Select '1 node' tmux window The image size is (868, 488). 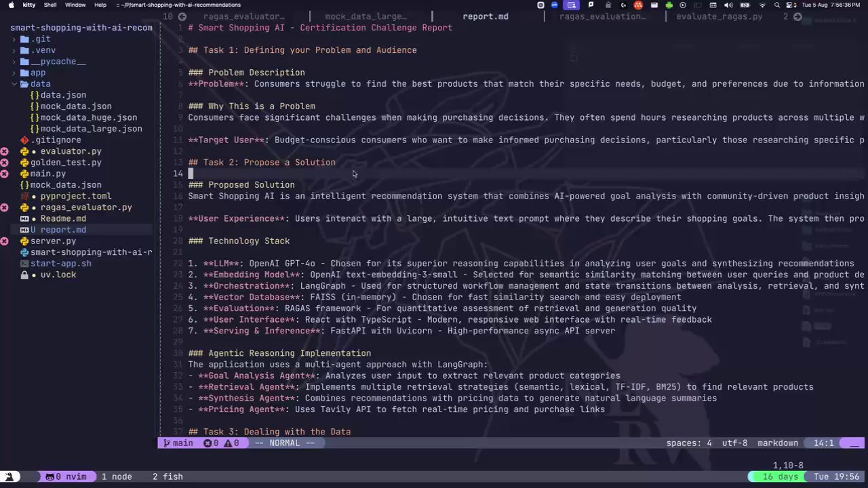click(117, 477)
